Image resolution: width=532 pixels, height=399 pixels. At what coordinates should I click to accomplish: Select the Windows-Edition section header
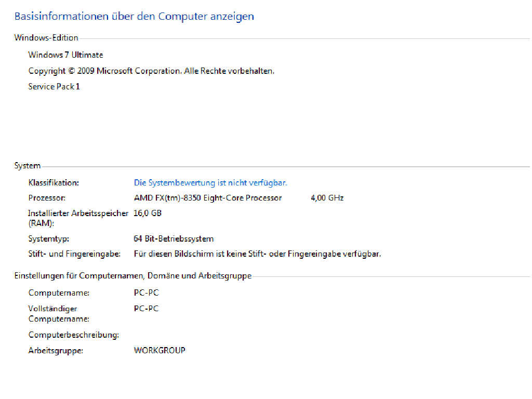click(x=46, y=38)
